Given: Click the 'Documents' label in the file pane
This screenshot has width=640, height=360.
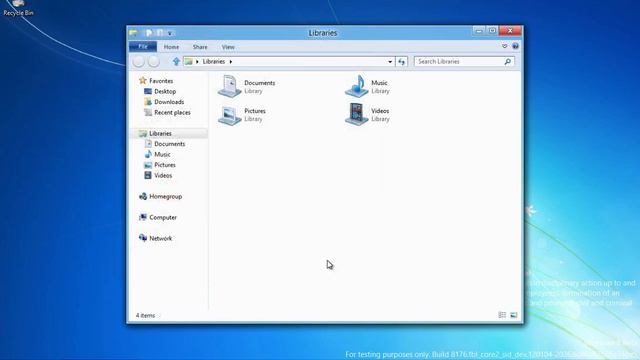Looking at the screenshot, I should coord(260,83).
